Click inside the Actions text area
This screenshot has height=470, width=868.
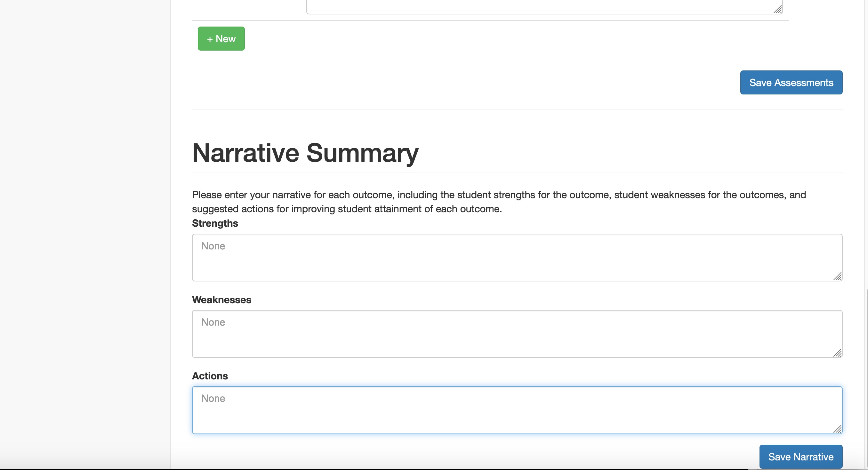(517, 410)
